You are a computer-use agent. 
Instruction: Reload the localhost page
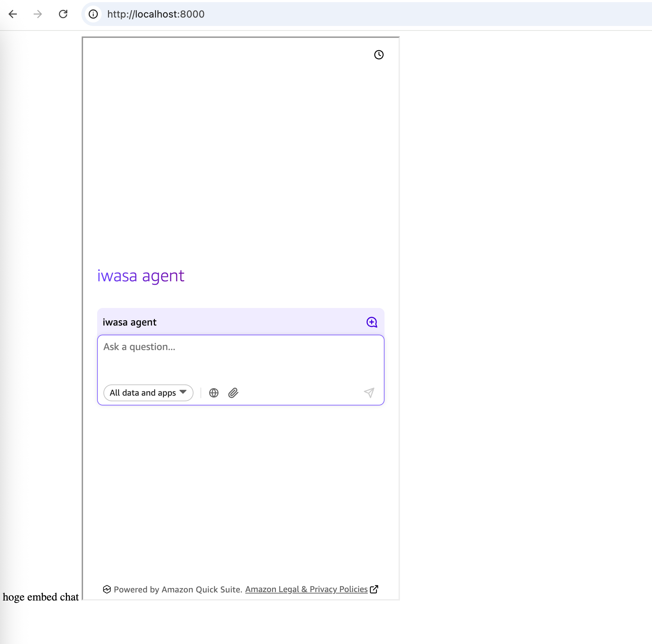(63, 14)
